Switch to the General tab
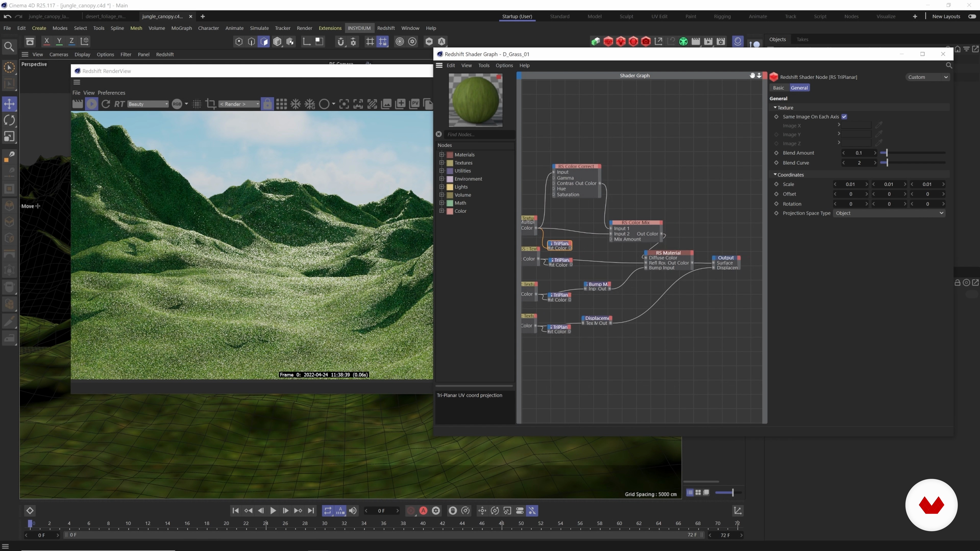 (799, 88)
